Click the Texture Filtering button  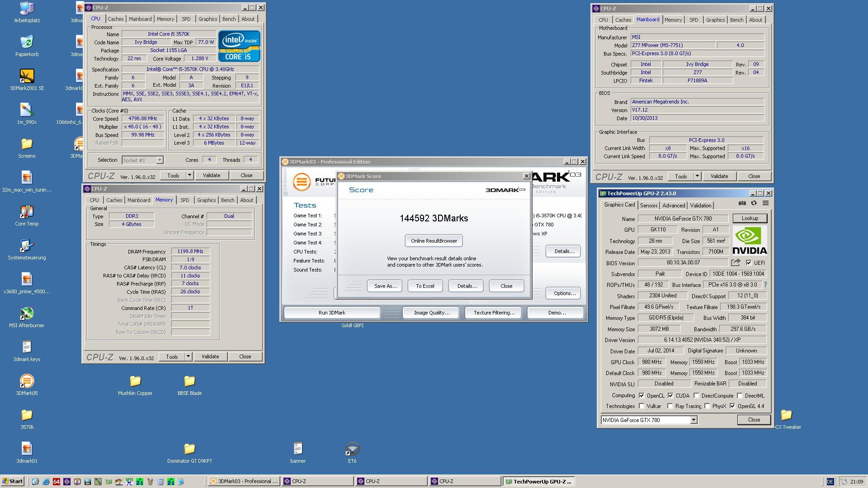click(494, 313)
